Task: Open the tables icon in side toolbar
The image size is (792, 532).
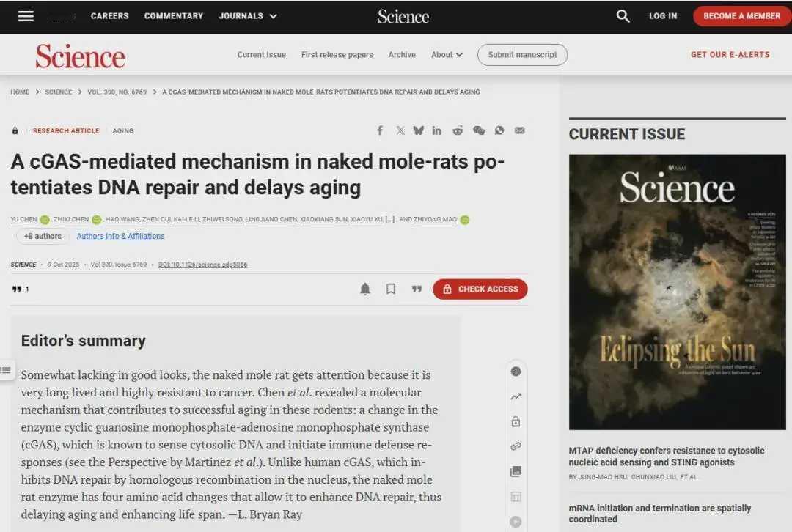Action: point(516,497)
